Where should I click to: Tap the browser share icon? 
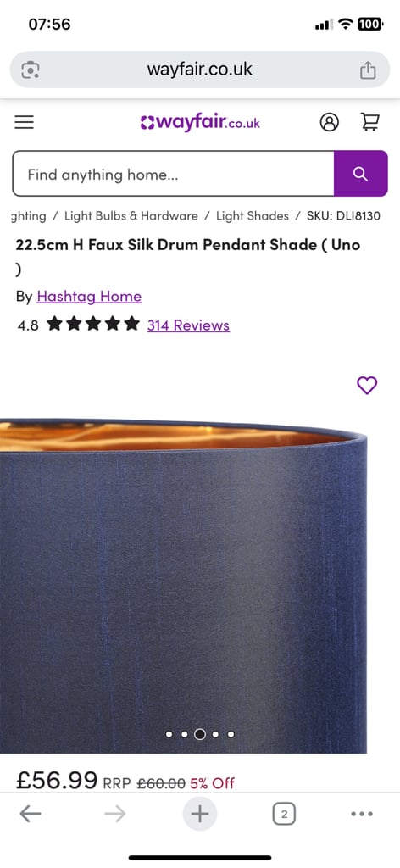[x=368, y=70]
